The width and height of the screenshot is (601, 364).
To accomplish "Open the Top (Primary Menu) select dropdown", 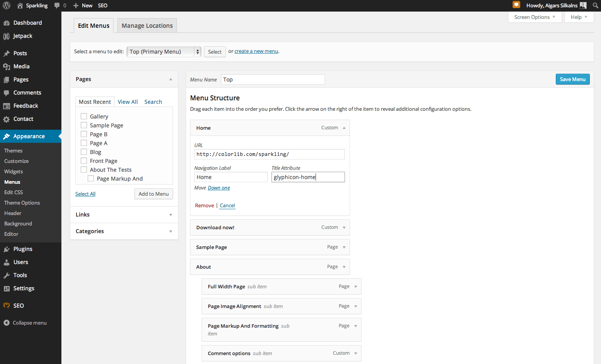I will pyautogui.click(x=164, y=52).
